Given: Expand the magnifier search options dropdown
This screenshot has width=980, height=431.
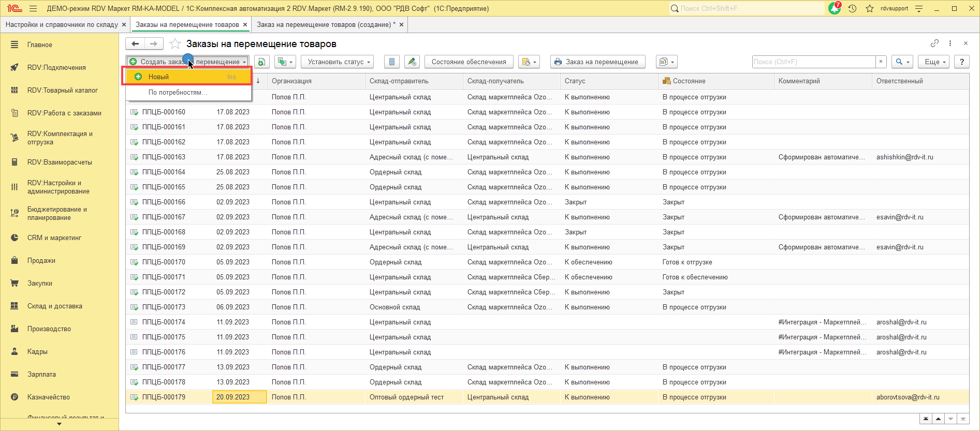Looking at the screenshot, I should pos(902,62).
